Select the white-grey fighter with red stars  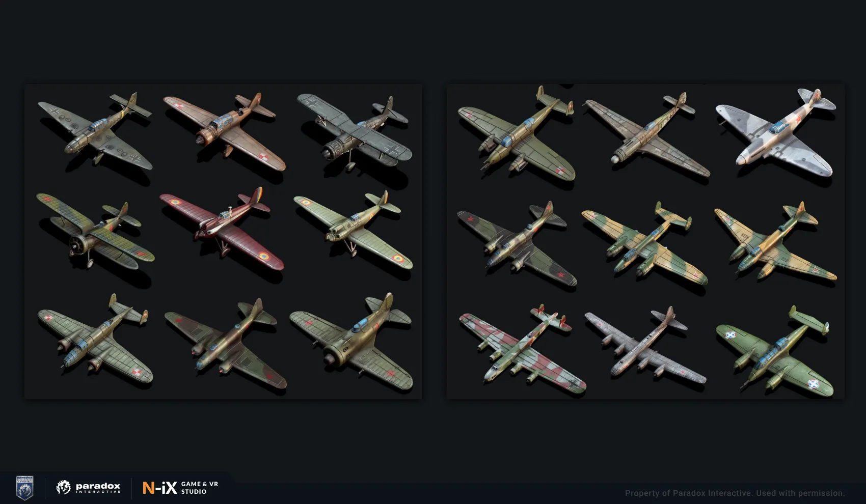pyautogui.click(x=776, y=133)
